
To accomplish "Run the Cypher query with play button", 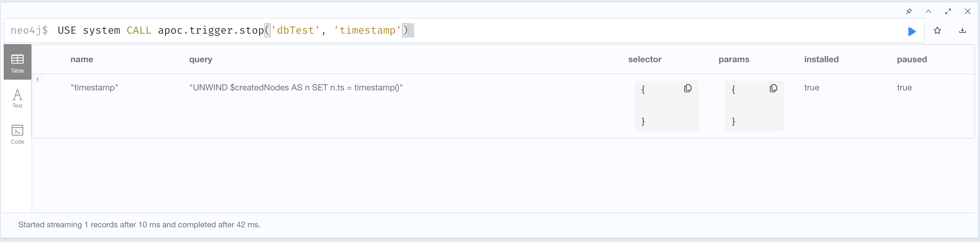I will pos(912,31).
